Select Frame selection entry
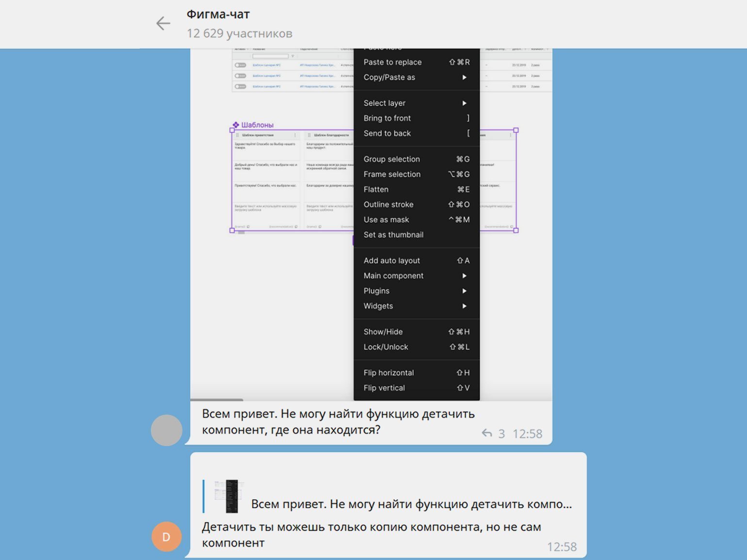This screenshot has height=560, width=747. point(417,174)
